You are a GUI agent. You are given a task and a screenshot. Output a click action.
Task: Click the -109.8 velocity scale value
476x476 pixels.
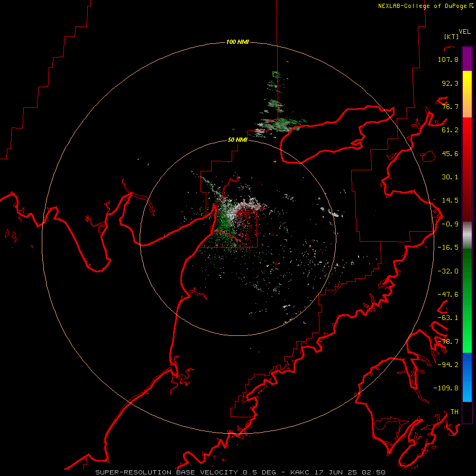(x=446, y=388)
